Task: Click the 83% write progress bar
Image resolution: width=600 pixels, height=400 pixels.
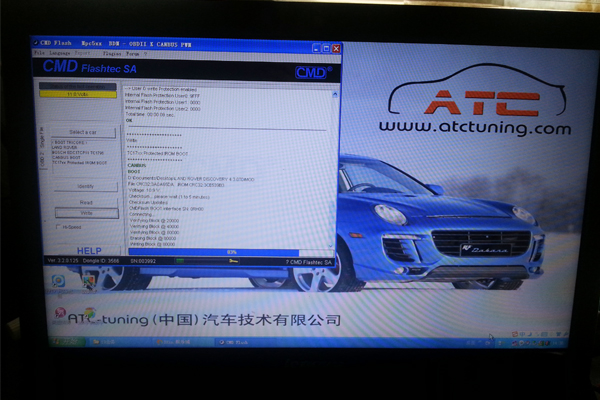Action: (231, 252)
